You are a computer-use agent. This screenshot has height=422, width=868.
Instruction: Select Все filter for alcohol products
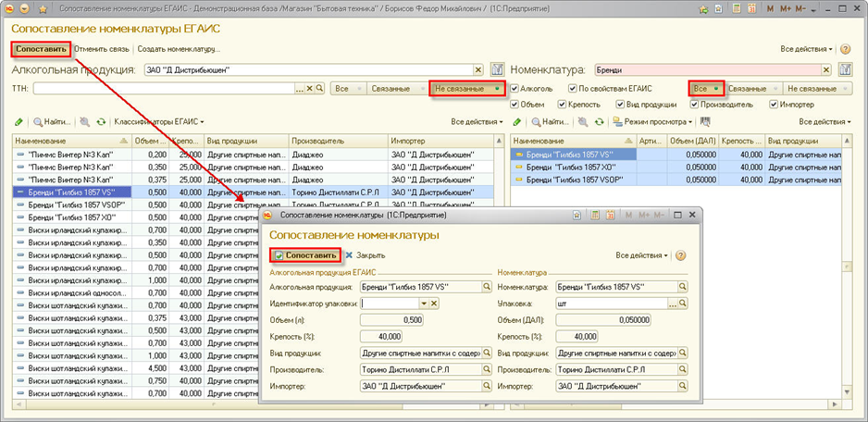coord(348,89)
